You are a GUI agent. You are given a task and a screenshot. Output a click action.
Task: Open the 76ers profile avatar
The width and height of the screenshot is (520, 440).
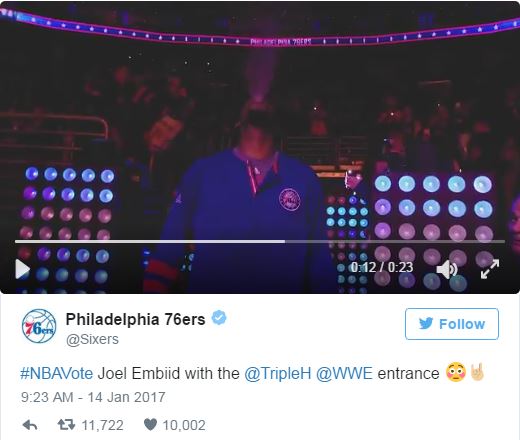[39, 326]
